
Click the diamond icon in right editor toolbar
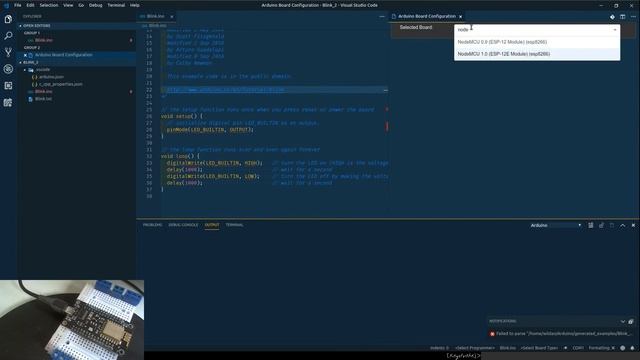pyautogui.click(x=612, y=17)
